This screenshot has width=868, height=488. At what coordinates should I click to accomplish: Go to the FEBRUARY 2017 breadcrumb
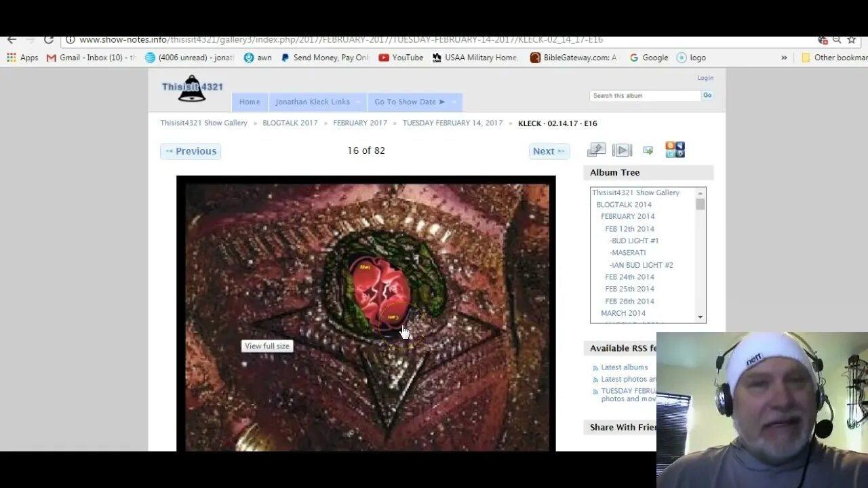360,123
